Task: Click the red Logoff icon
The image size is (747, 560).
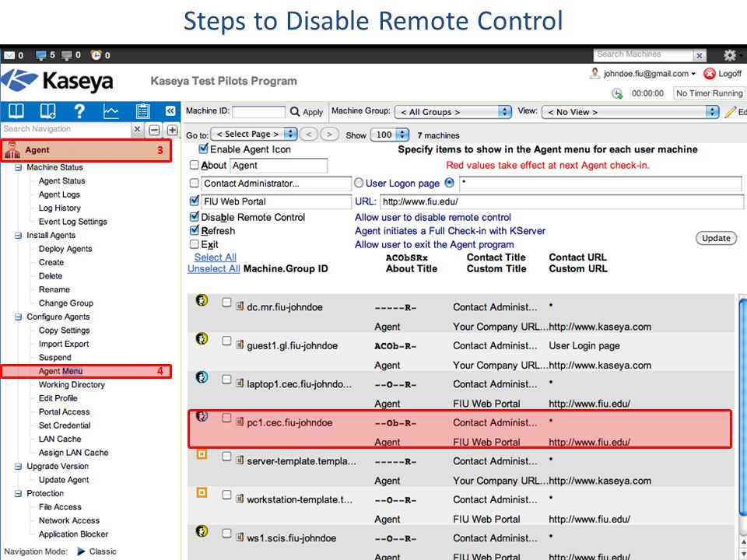Action: (710, 74)
